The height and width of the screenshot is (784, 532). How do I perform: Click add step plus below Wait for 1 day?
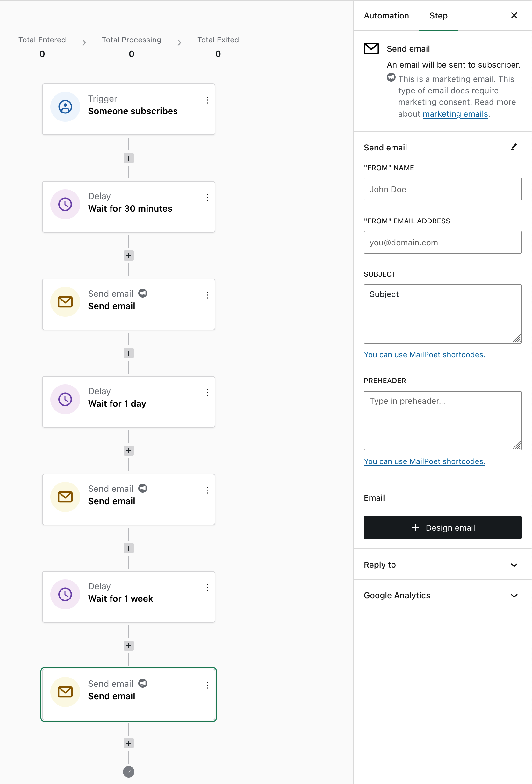(128, 451)
